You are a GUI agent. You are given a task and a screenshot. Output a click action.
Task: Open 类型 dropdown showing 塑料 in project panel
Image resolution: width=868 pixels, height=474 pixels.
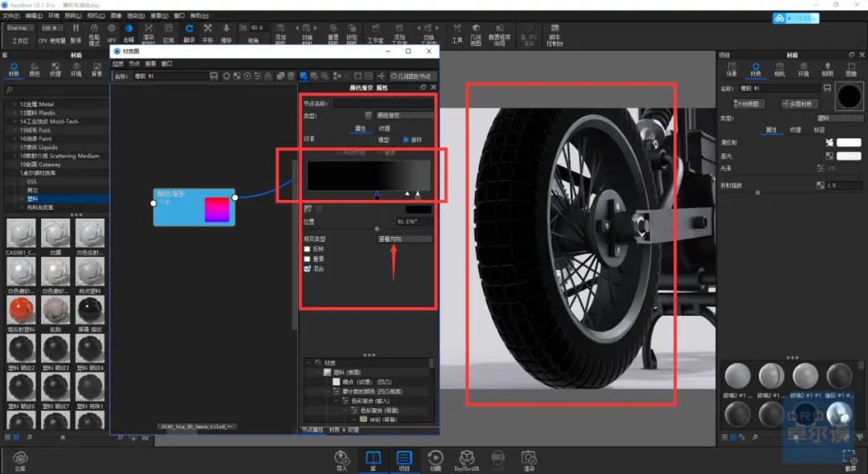coord(839,118)
